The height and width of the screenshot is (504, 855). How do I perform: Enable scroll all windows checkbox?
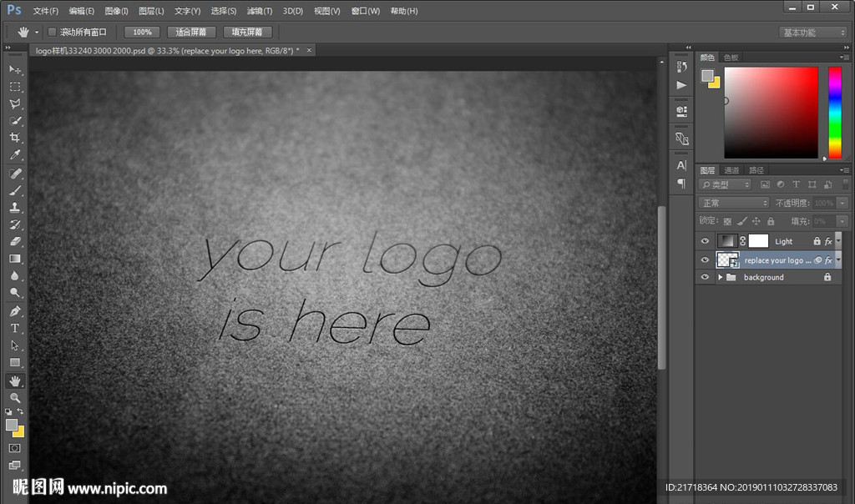tap(53, 33)
